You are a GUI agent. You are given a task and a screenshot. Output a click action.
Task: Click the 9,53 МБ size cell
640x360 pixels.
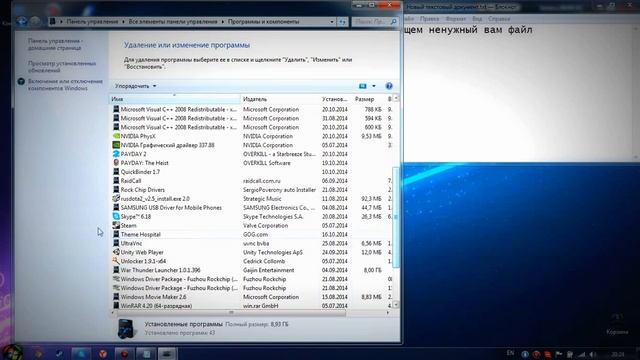(371, 136)
